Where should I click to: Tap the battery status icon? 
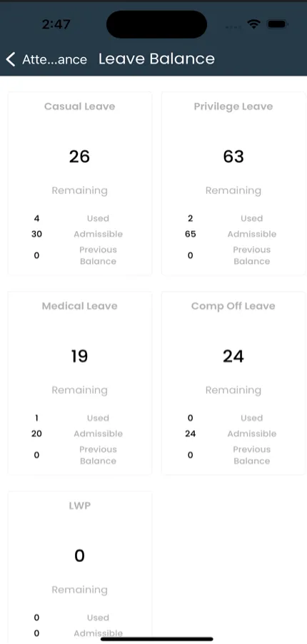278,25
